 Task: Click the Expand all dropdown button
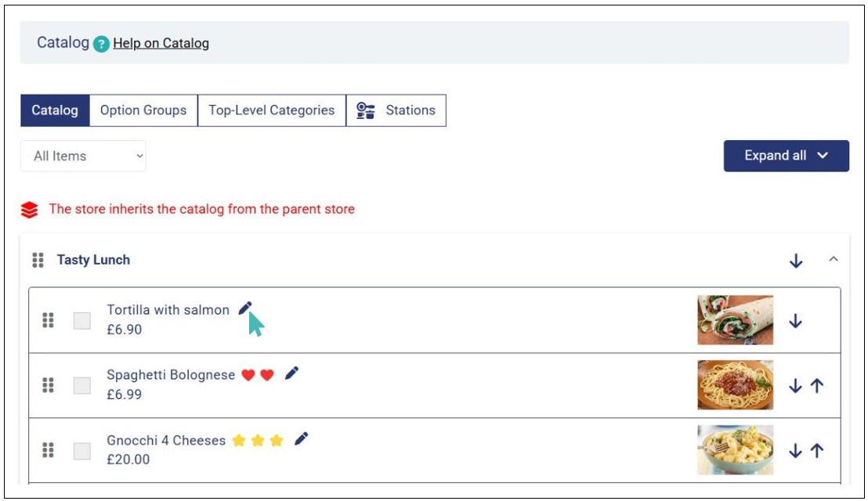click(786, 156)
